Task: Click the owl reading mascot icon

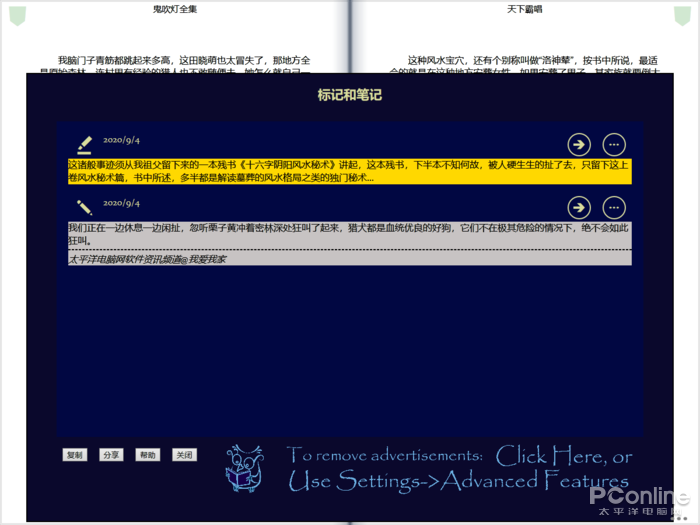Action: 245,468
